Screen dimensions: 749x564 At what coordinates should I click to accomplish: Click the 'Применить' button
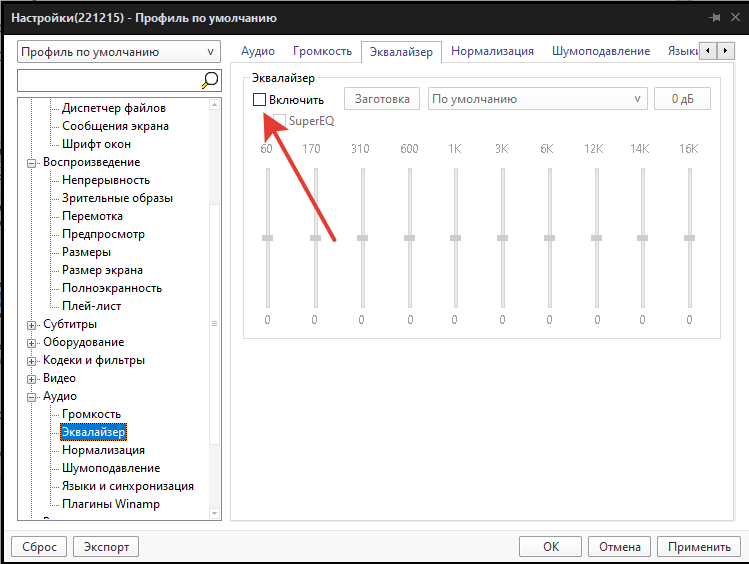699,547
